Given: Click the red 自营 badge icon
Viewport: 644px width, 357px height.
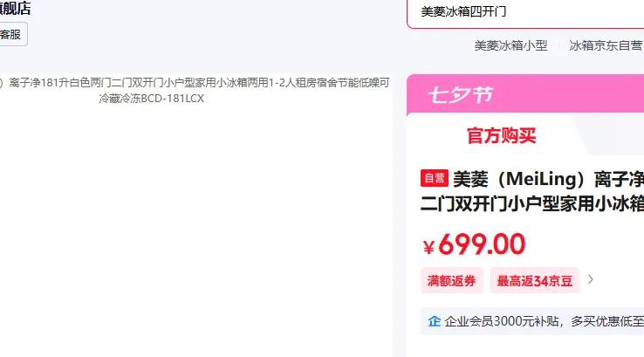Looking at the screenshot, I should (434, 178).
